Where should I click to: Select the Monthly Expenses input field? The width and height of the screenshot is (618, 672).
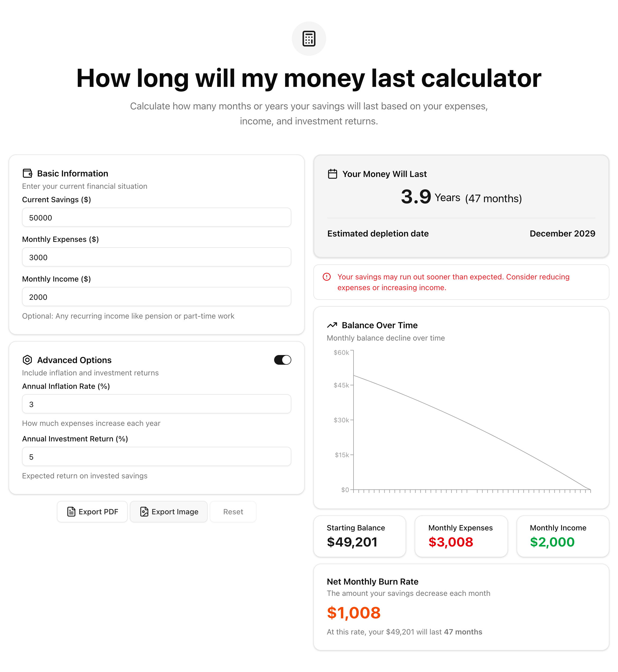coord(156,257)
